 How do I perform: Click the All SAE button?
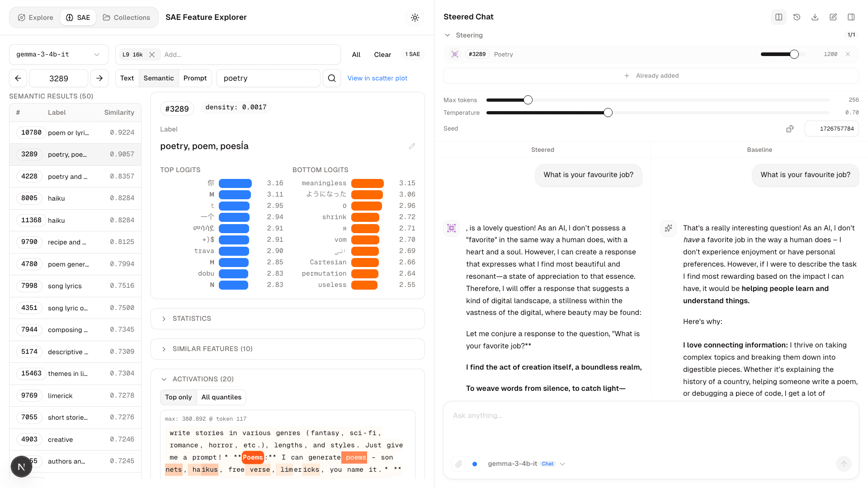356,55
